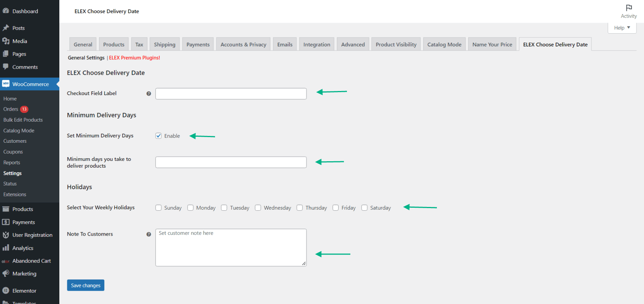The height and width of the screenshot is (304, 644).
Task: Click the Save changes button
Action: (x=86, y=285)
